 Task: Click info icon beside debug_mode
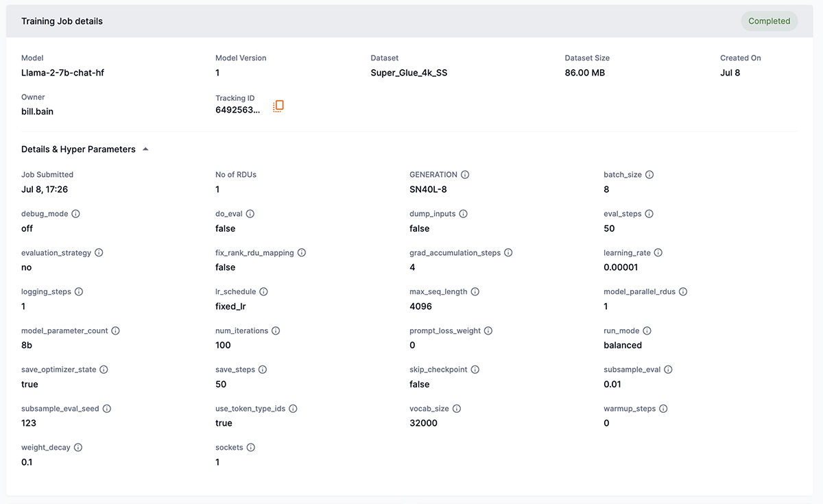click(x=75, y=214)
